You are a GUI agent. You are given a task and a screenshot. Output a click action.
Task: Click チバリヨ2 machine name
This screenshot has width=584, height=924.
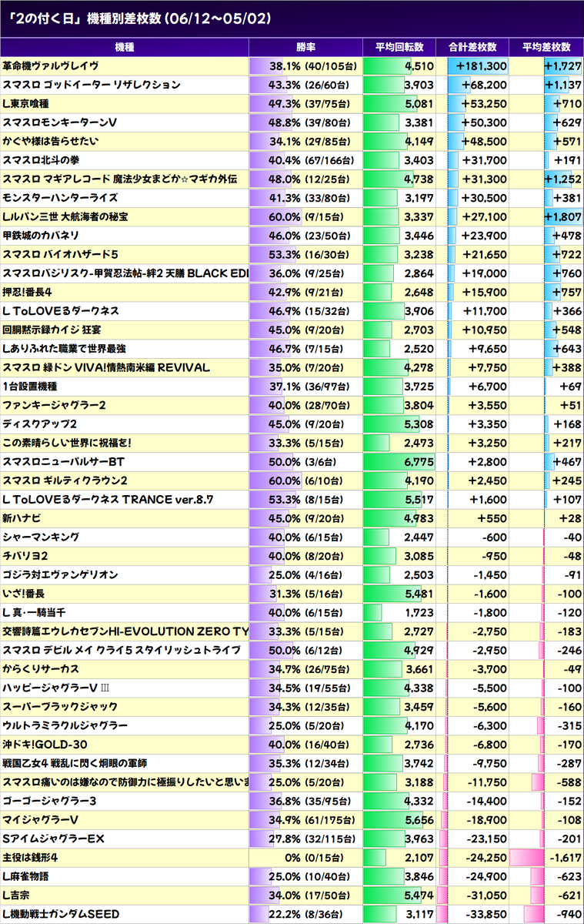click(x=25, y=557)
